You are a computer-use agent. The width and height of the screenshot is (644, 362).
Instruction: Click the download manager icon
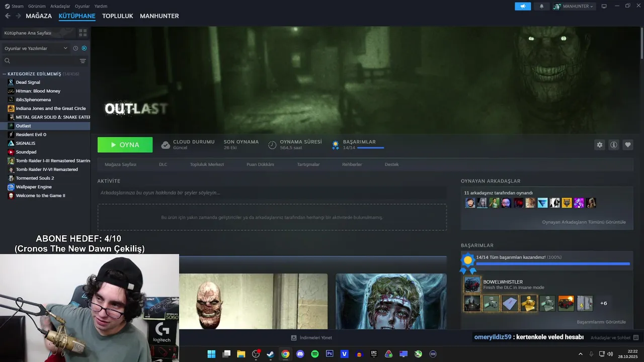[294, 338]
